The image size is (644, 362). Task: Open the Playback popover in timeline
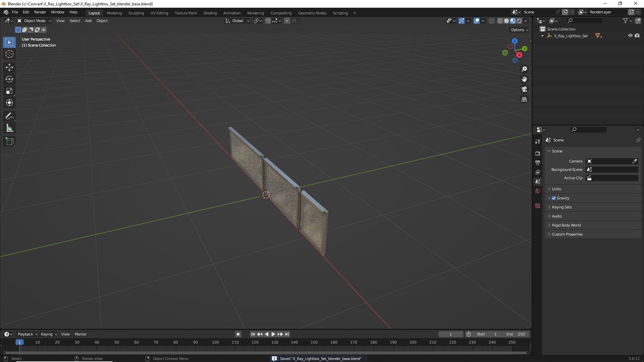click(27, 334)
